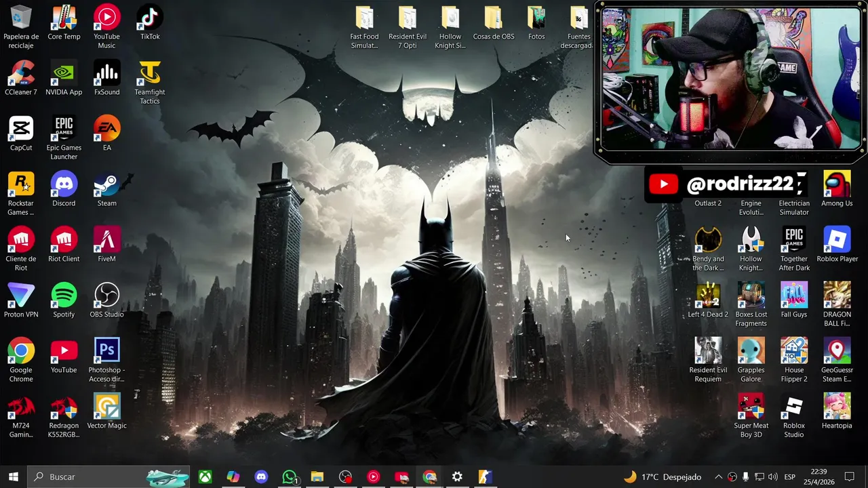This screenshot has width=868, height=488.
Task: Open the clock showing 22:39
Action: coord(818,476)
